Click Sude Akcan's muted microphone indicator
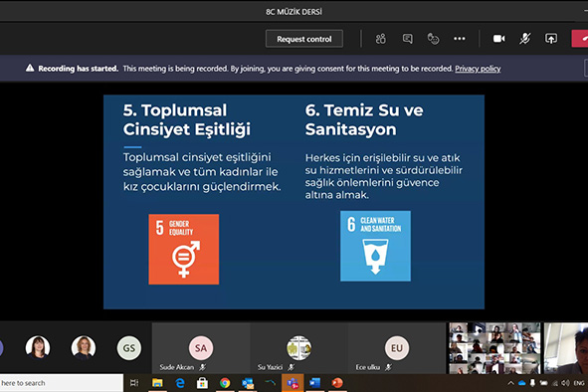 click(x=203, y=367)
